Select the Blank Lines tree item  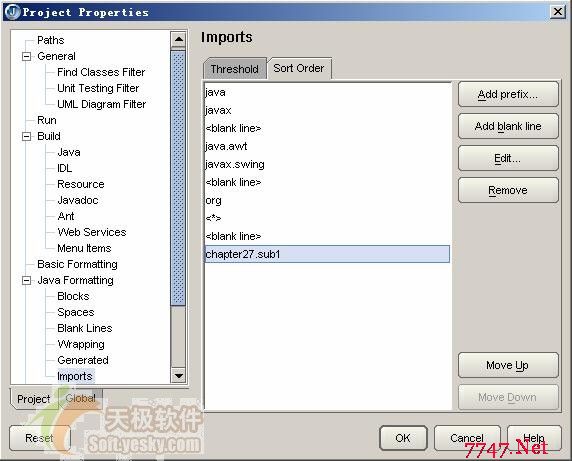click(x=85, y=328)
